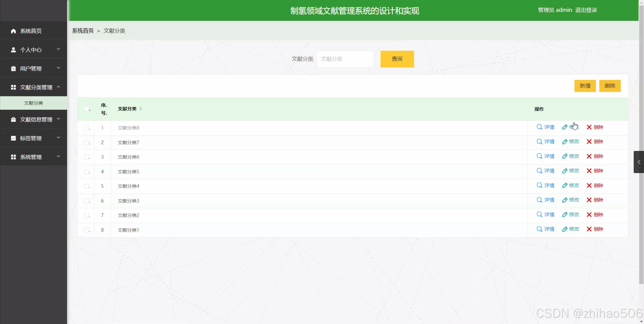Viewport: 644px width, 324px height.
Task: Check the checkbox for row 文献分类8
Action: tap(87, 128)
